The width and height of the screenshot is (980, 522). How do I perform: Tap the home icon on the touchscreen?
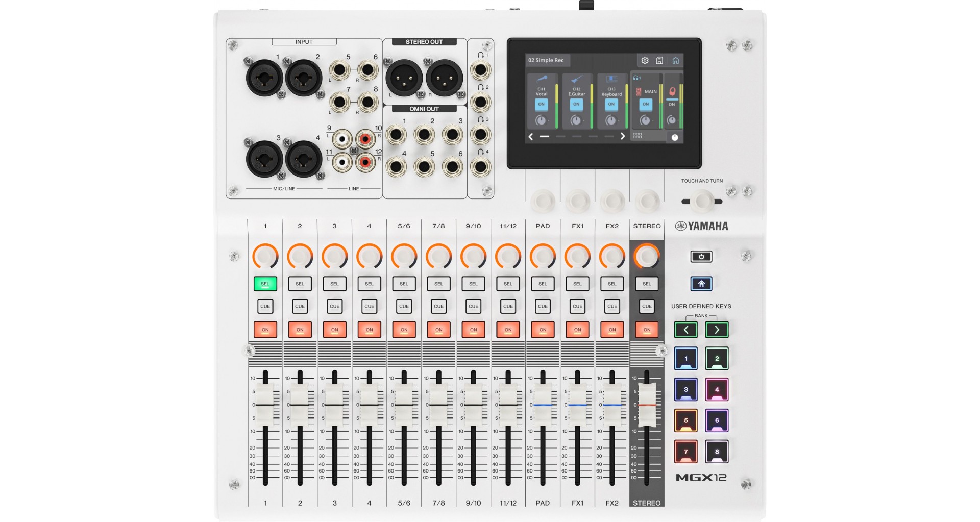[x=675, y=60]
